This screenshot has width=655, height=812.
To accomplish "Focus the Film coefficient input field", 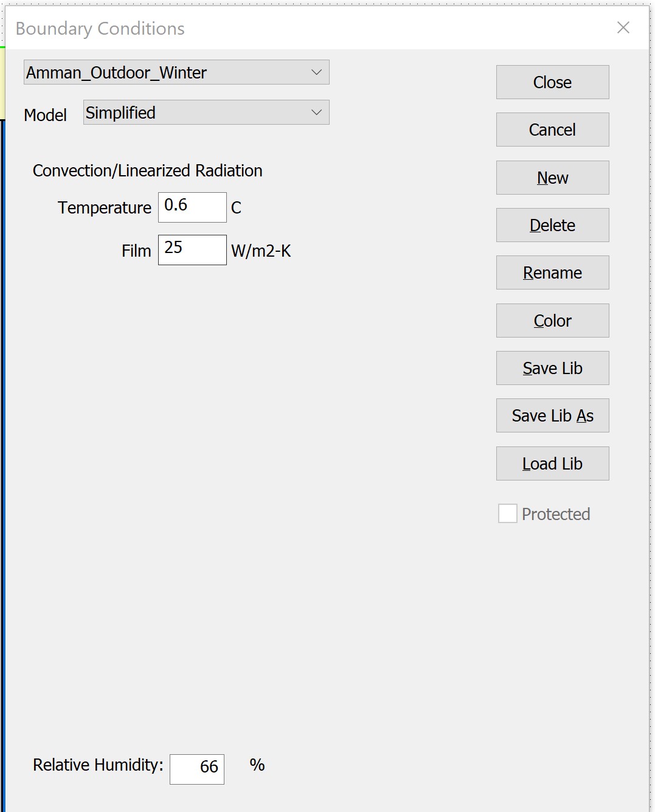I will tap(192, 250).
